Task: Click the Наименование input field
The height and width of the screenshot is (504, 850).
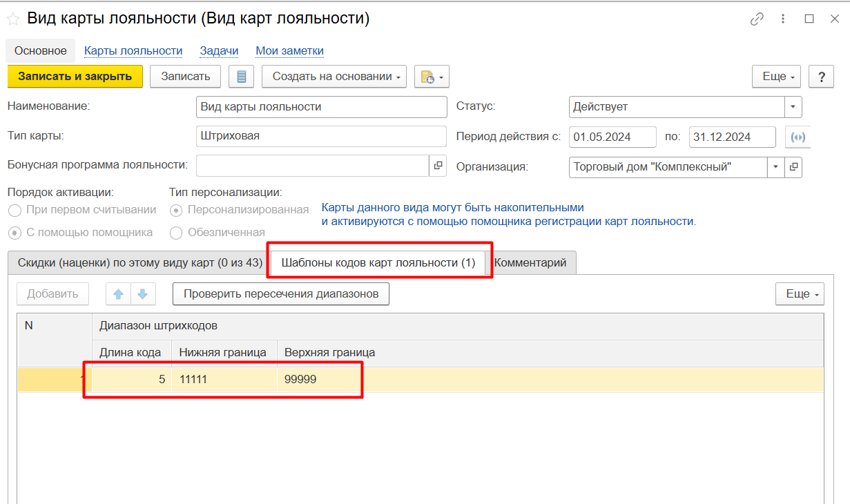Action: click(x=321, y=107)
